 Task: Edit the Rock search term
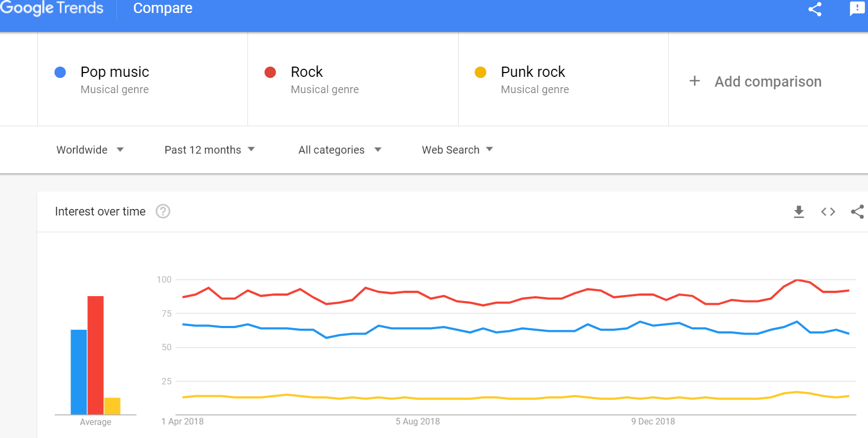(x=306, y=72)
